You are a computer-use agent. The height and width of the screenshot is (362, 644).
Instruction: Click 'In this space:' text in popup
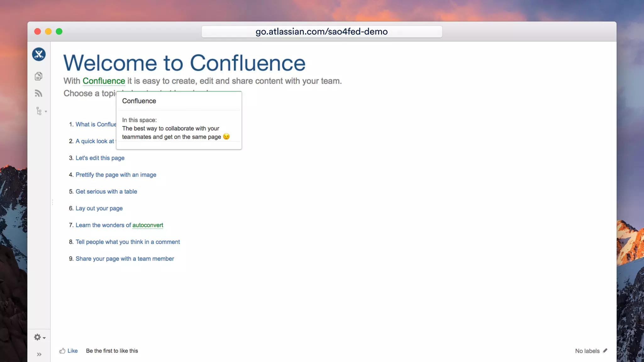point(139,120)
